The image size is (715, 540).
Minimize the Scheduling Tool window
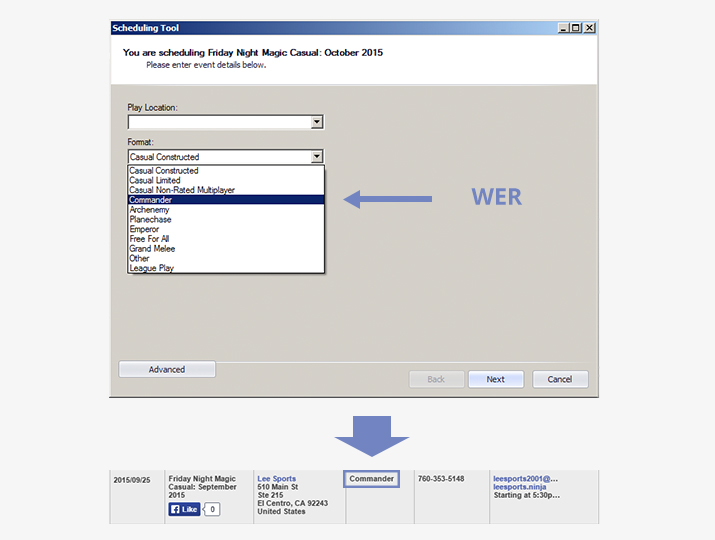[564, 28]
